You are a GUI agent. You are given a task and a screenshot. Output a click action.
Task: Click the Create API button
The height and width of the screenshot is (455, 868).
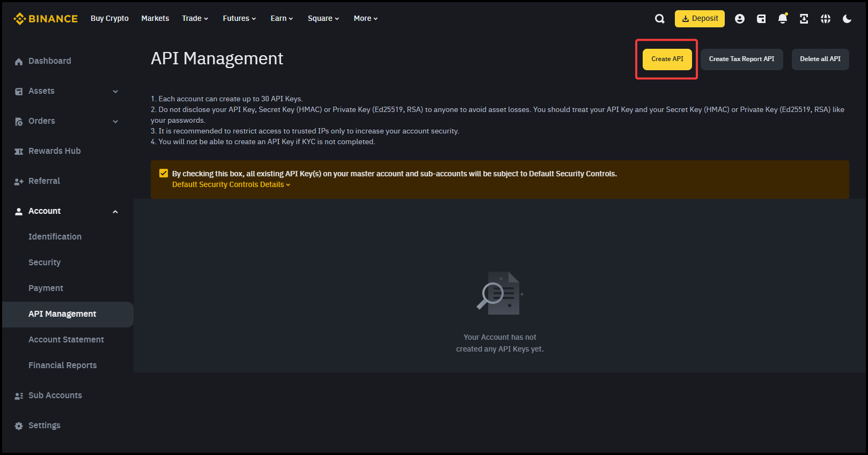[667, 59]
